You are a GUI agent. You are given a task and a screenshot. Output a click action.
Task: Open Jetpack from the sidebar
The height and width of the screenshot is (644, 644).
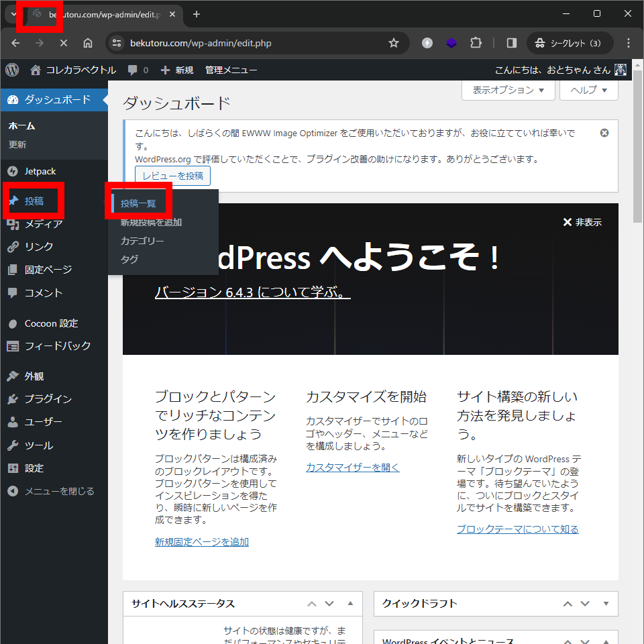click(54, 171)
